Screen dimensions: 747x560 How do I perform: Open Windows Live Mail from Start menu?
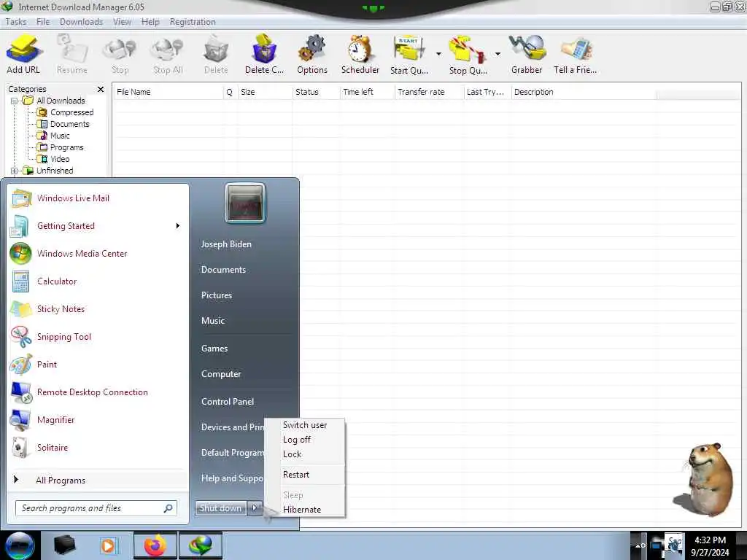(x=98, y=198)
